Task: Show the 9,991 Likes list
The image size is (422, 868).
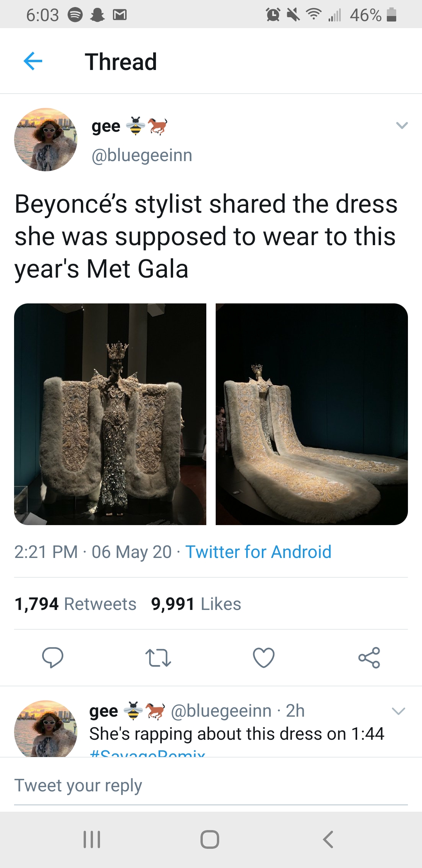Action: click(x=196, y=604)
